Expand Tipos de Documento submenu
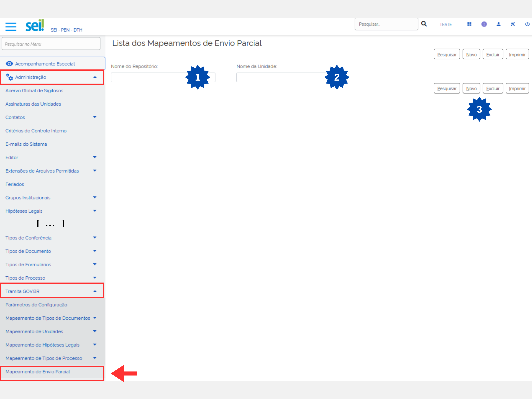The image size is (532, 399). [94, 251]
